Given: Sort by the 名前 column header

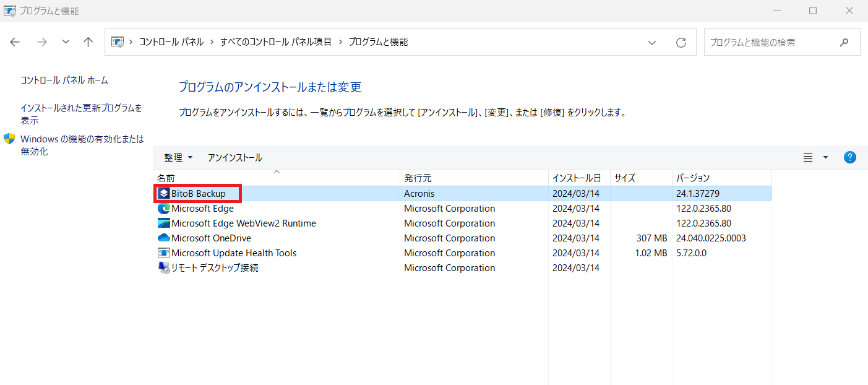Looking at the screenshot, I should coord(276,178).
